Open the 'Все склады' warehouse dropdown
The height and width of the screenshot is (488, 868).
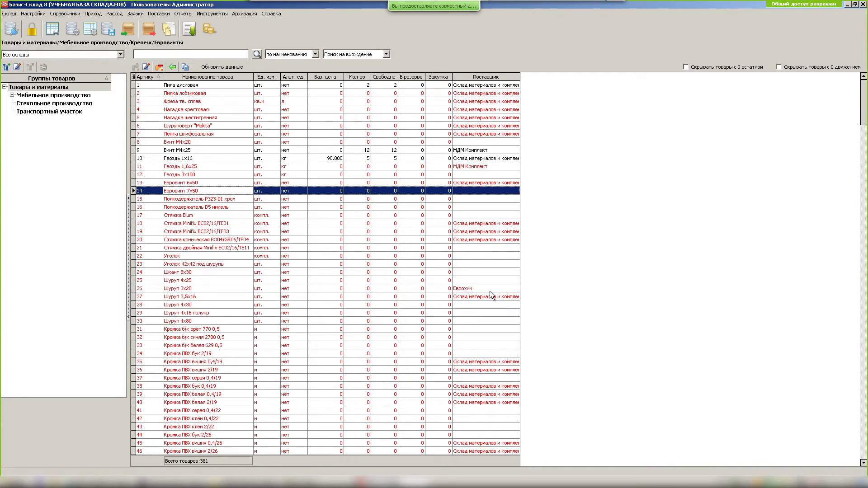click(x=120, y=55)
